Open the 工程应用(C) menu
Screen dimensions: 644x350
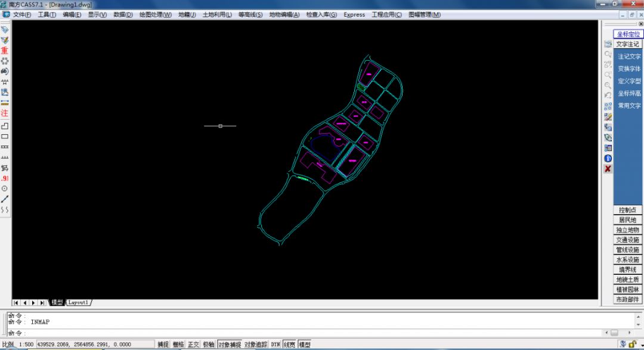[386, 15]
